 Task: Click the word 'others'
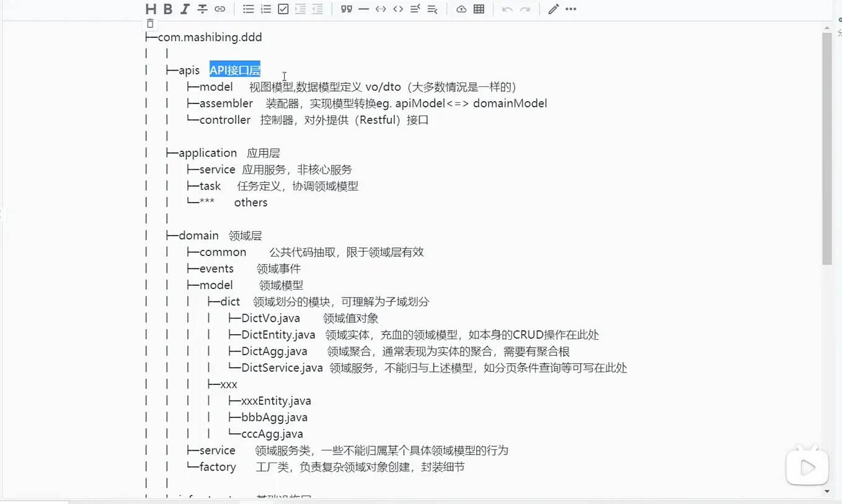click(x=251, y=202)
